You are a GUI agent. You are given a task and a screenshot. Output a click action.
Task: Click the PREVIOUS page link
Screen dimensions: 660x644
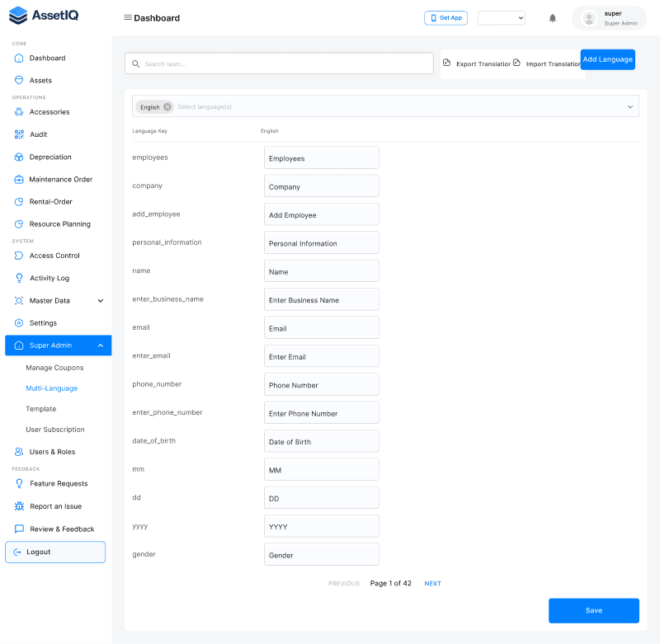point(344,584)
